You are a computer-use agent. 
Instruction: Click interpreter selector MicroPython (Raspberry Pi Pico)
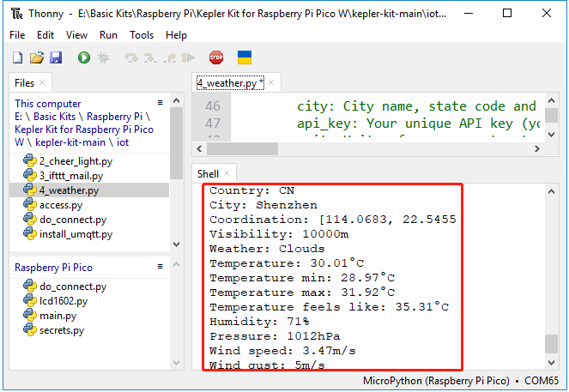click(x=436, y=381)
